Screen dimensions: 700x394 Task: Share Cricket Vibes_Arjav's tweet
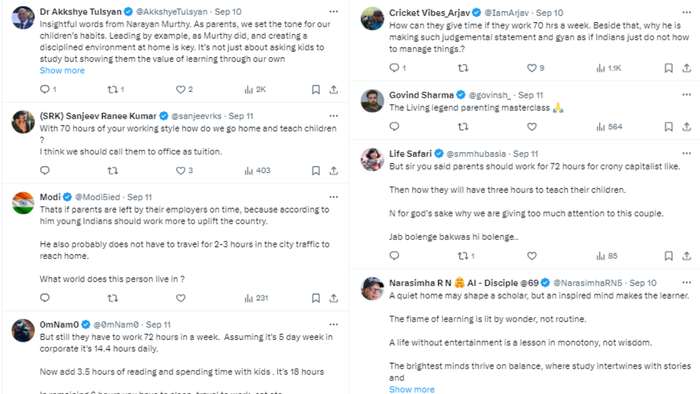[x=687, y=68]
